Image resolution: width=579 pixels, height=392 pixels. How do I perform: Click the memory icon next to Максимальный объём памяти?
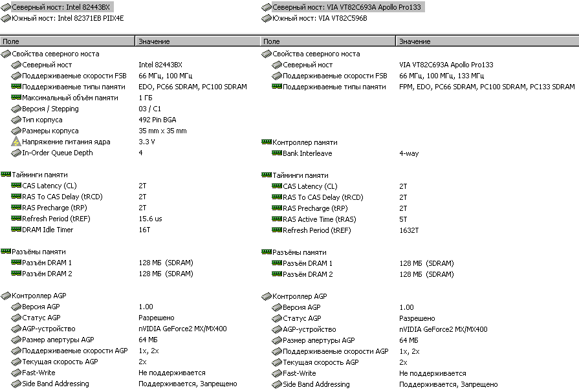16,98
